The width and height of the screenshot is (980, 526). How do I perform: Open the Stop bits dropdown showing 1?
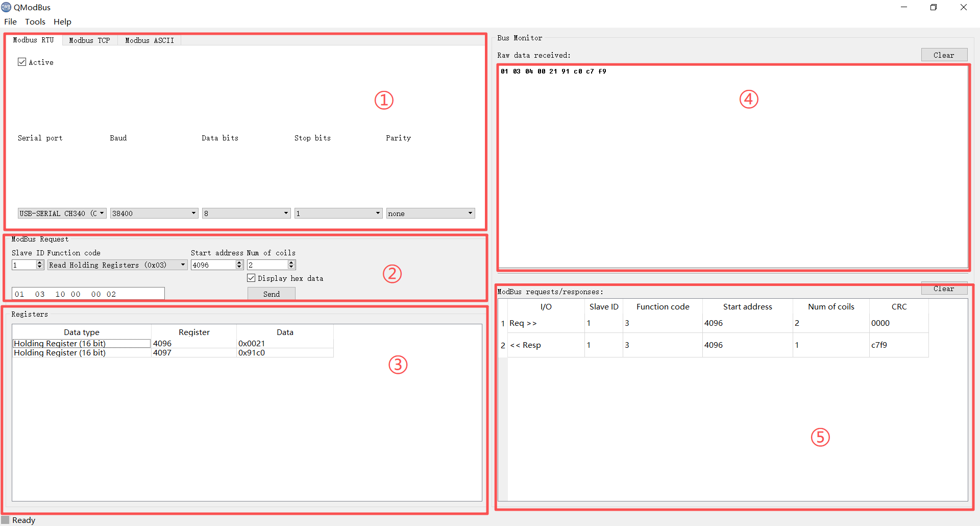point(338,213)
